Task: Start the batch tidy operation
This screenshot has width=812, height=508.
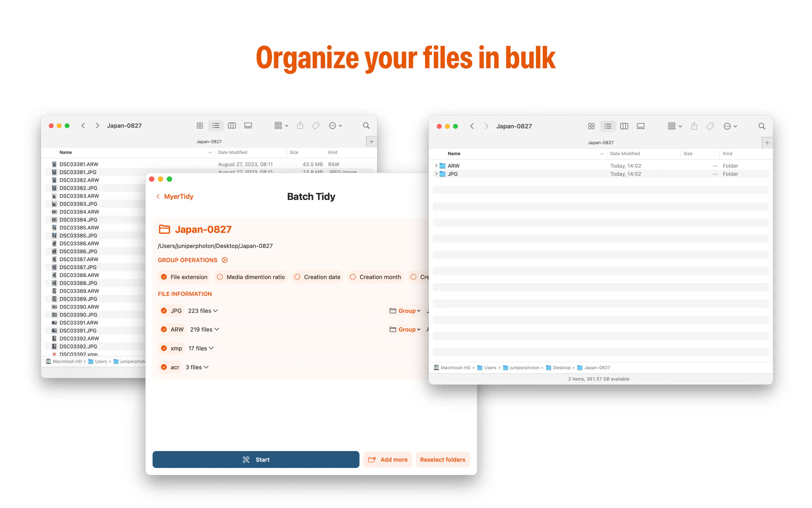Action: 256,460
